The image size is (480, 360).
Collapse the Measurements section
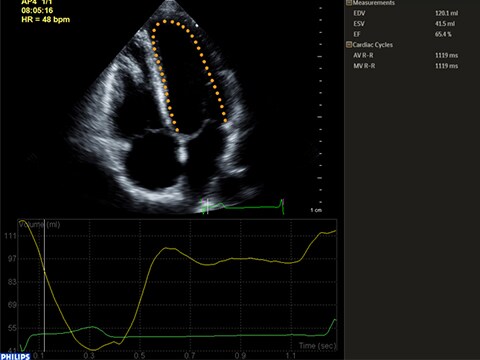click(349, 3)
